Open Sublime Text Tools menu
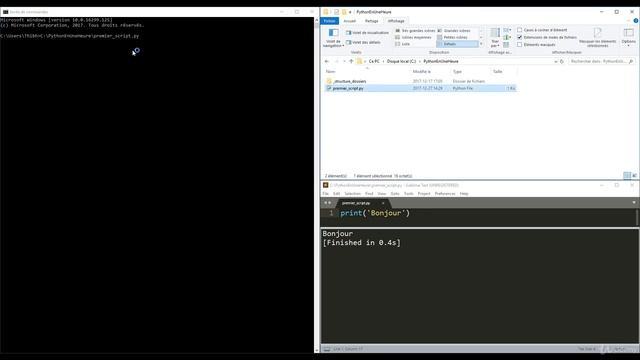640x360 pixels. 409,193
